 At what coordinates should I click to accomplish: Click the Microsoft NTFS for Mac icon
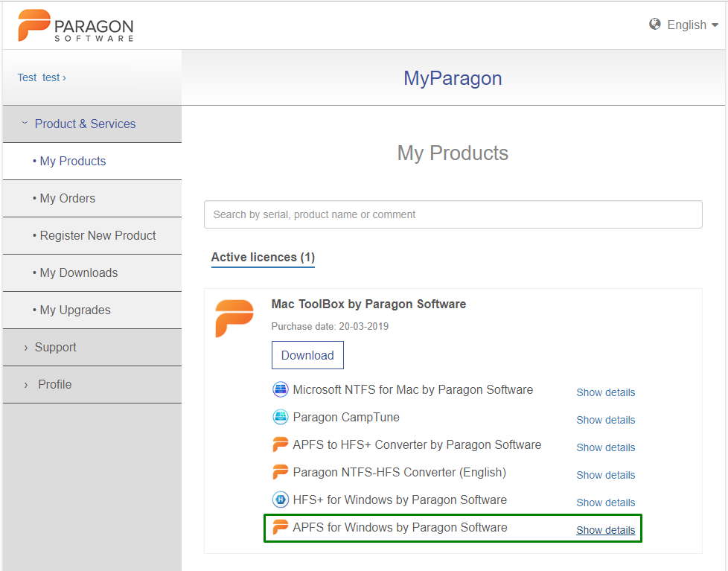coord(281,389)
